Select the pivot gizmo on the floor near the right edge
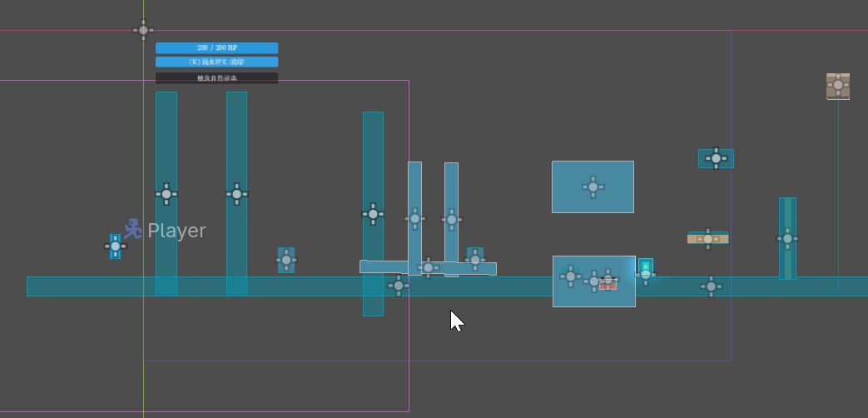The height and width of the screenshot is (418, 868). (711, 286)
